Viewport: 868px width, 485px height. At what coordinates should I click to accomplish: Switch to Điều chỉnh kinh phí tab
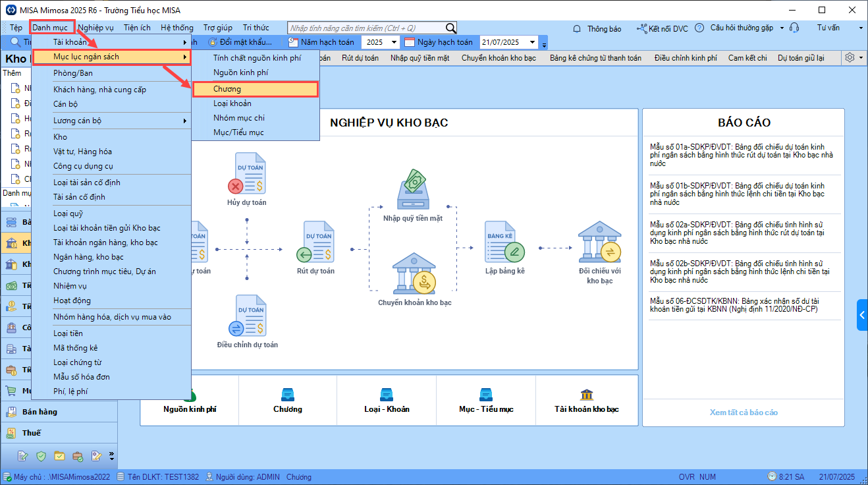click(686, 58)
